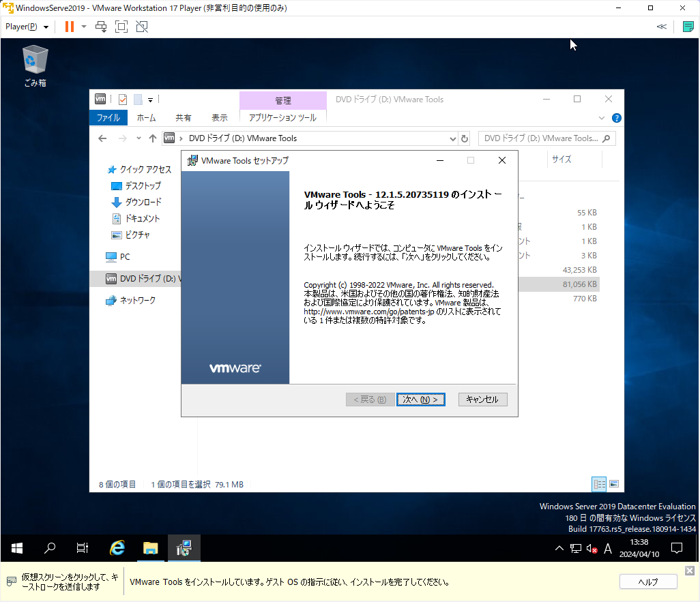Open Explorer quick access toolbar customize dropdown
The height and width of the screenshot is (602, 700).
[151, 100]
